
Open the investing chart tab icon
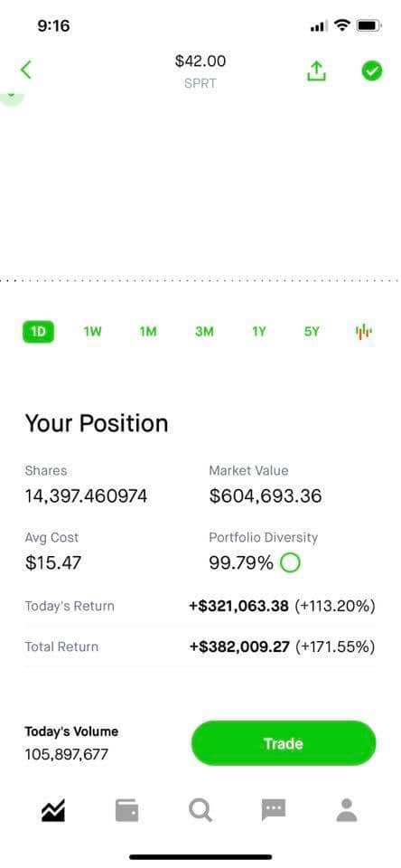click(x=53, y=810)
